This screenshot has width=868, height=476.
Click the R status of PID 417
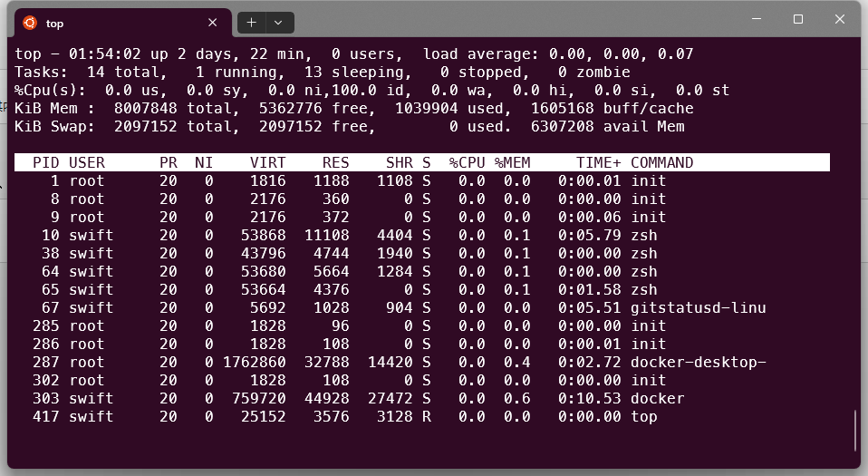click(426, 417)
